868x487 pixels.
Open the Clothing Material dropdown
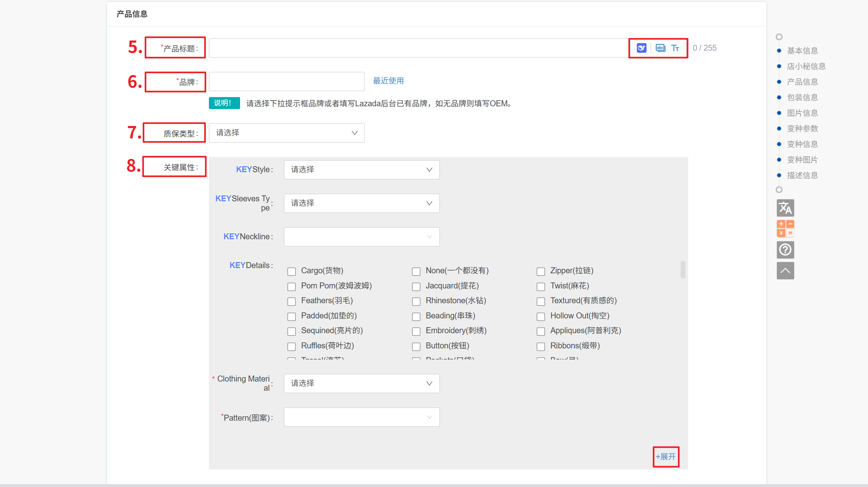pyautogui.click(x=362, y=384)
